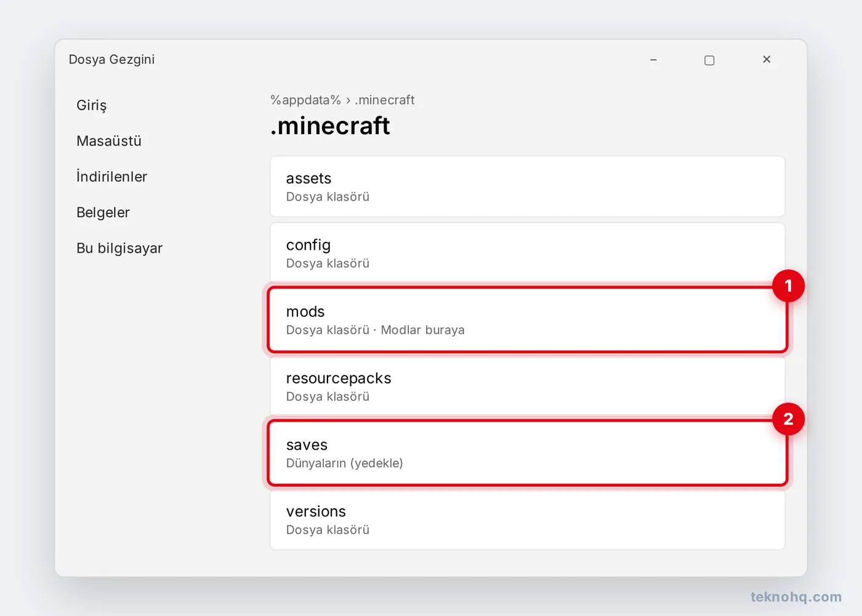
Task: Maximize the Dosya Gezgini window
Action: click(x=709, y=60)
